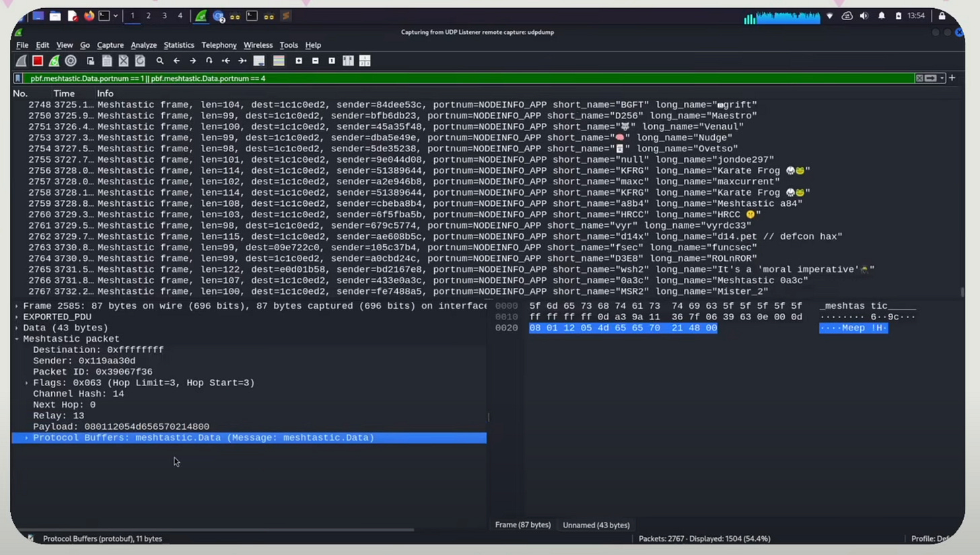Apply display filter arrow button

pos(931,79)
